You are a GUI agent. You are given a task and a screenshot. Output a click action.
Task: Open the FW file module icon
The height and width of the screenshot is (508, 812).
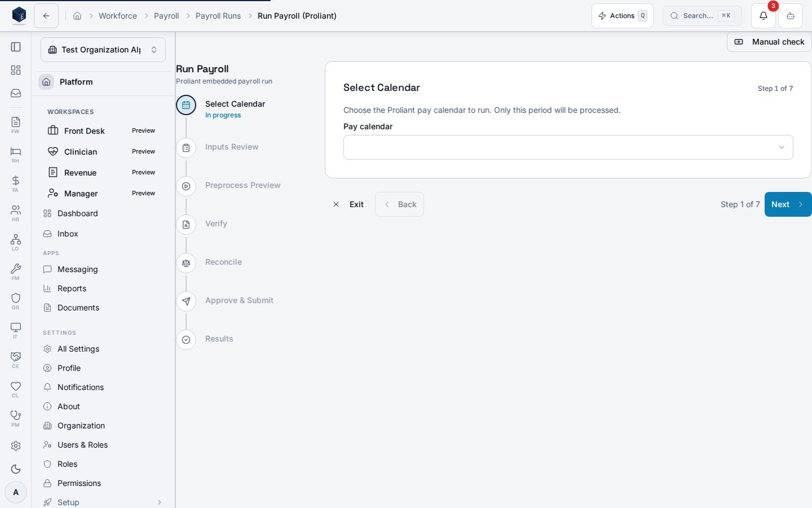click(16, 125)
